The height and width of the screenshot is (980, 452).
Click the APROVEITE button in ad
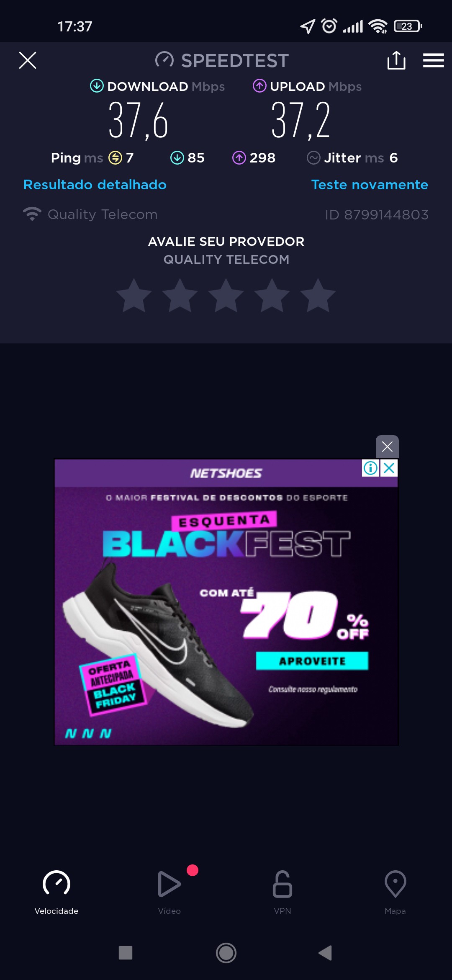point(312,661)
